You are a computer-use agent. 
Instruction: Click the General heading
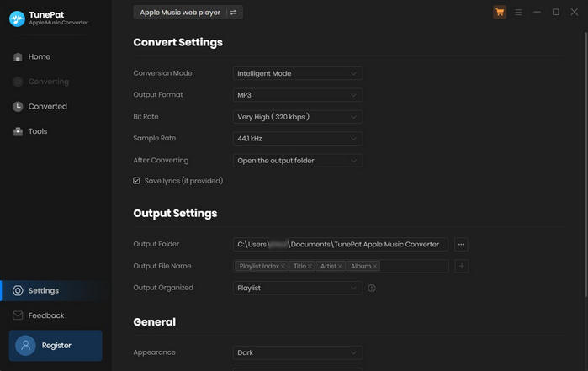point(155,322)
